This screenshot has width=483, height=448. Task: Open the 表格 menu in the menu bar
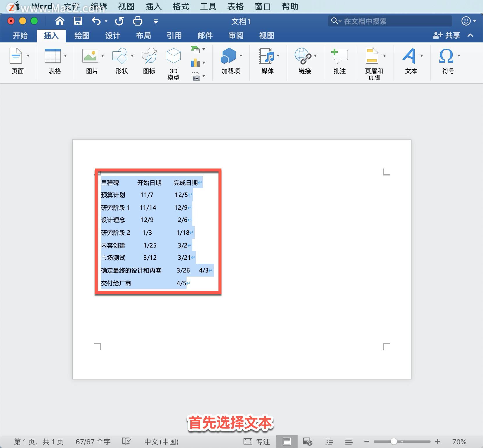point(235,6)
